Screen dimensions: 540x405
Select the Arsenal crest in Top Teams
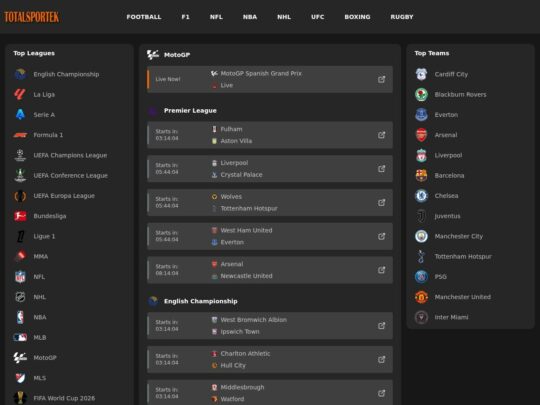(421, 135)
